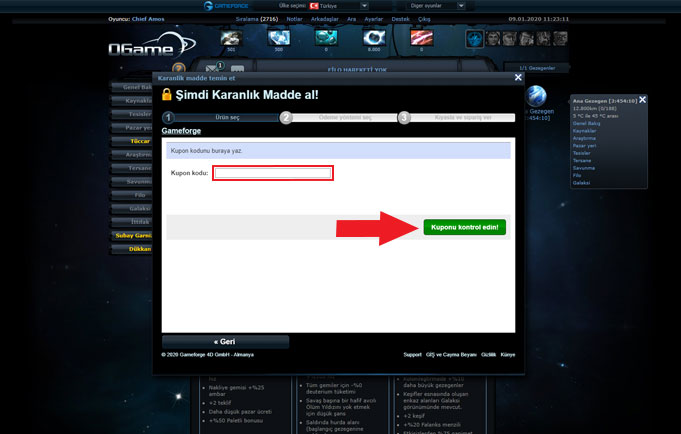Click Kaynaklar in planet tooltip

coord(585,131)
